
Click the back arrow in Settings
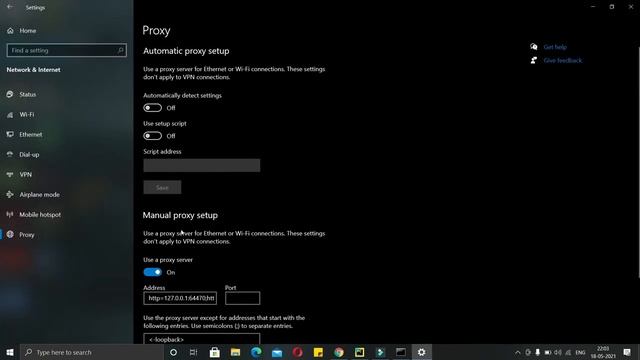[10, 7]
